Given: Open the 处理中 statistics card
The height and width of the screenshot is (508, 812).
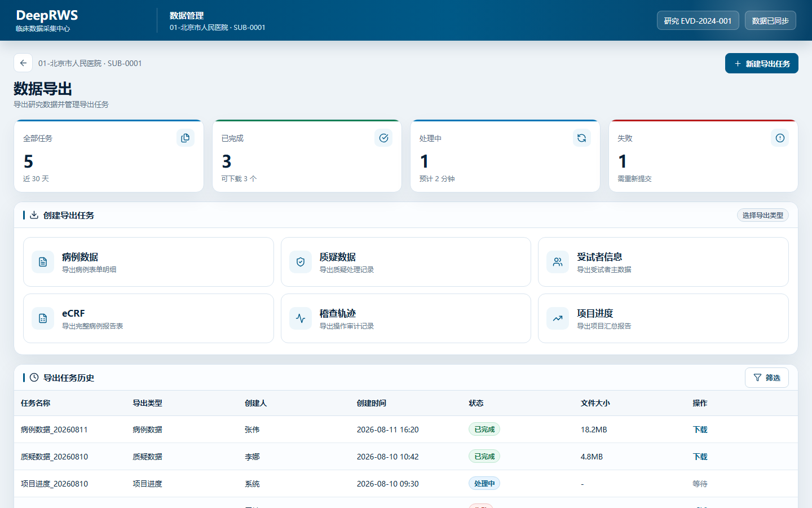Looking at the screenshot, I should 505,156.
